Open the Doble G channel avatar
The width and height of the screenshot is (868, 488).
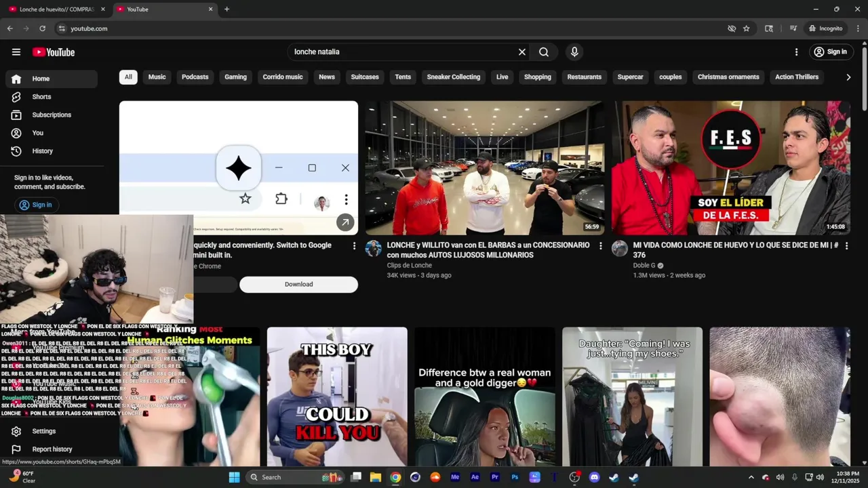pos(620,248)
